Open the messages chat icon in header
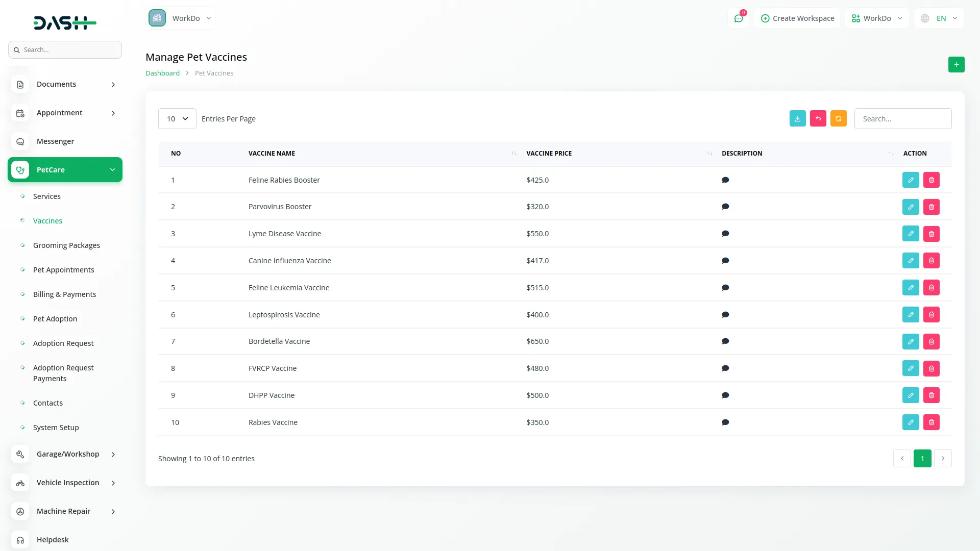This screenshot has height=551, width=980. (x=738, y=18)
